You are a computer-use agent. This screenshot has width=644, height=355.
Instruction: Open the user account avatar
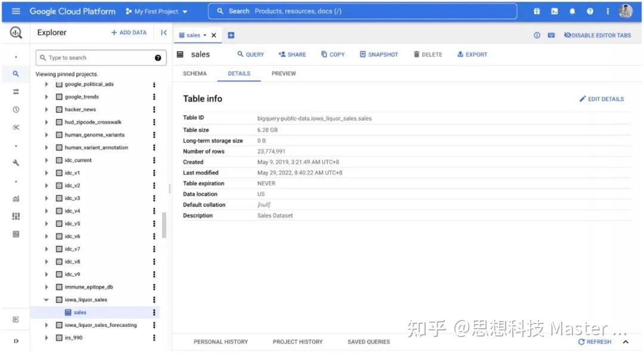[x=626, y=11]
